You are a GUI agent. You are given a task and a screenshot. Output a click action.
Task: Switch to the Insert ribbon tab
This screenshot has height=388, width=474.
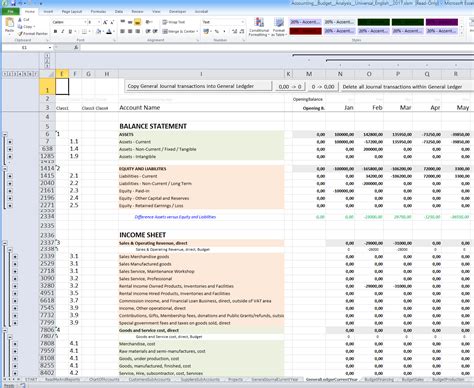48,11
